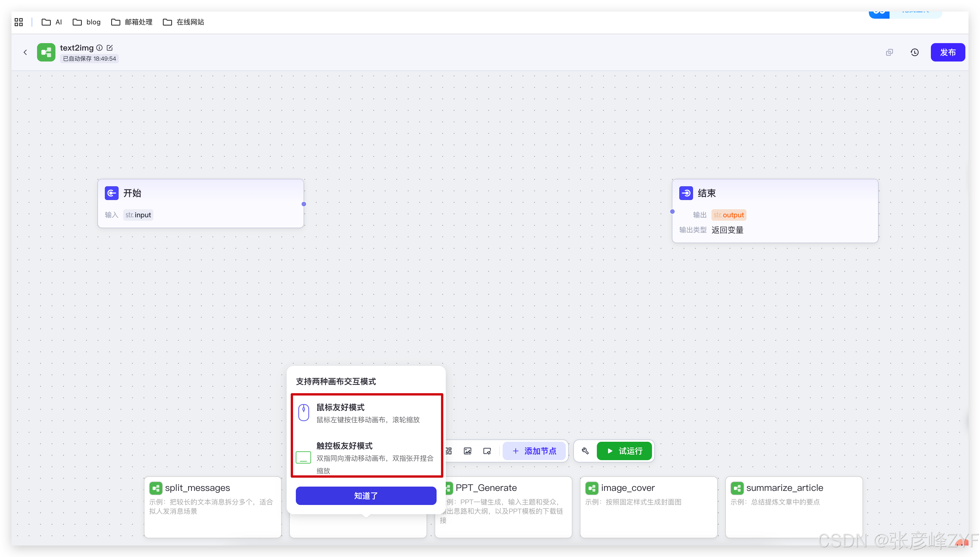Select the image_cover example card
This screenshot has width=980, height=557.
tap(648, 505)
